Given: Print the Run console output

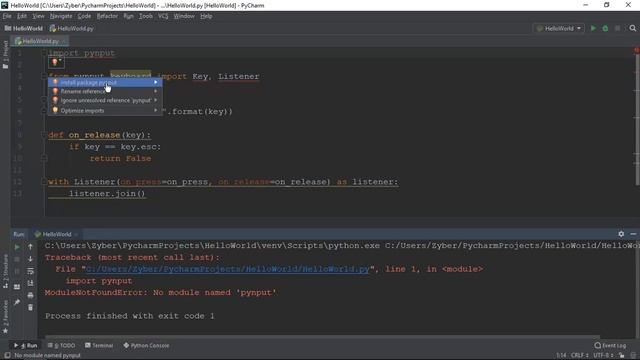Looking at the screenshot, I should coord(30,295).
